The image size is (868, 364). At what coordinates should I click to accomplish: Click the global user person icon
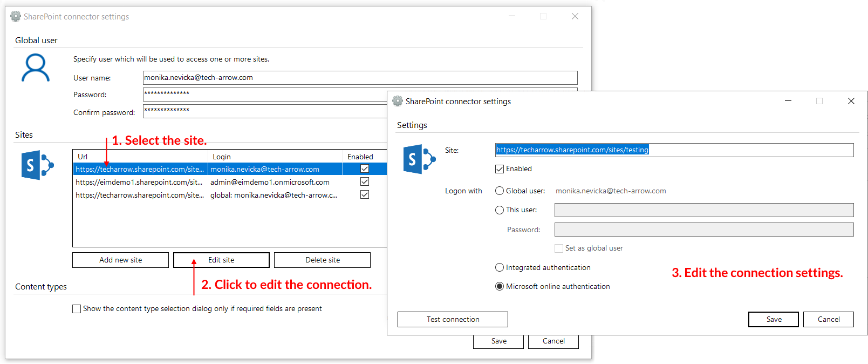(36, 68)
